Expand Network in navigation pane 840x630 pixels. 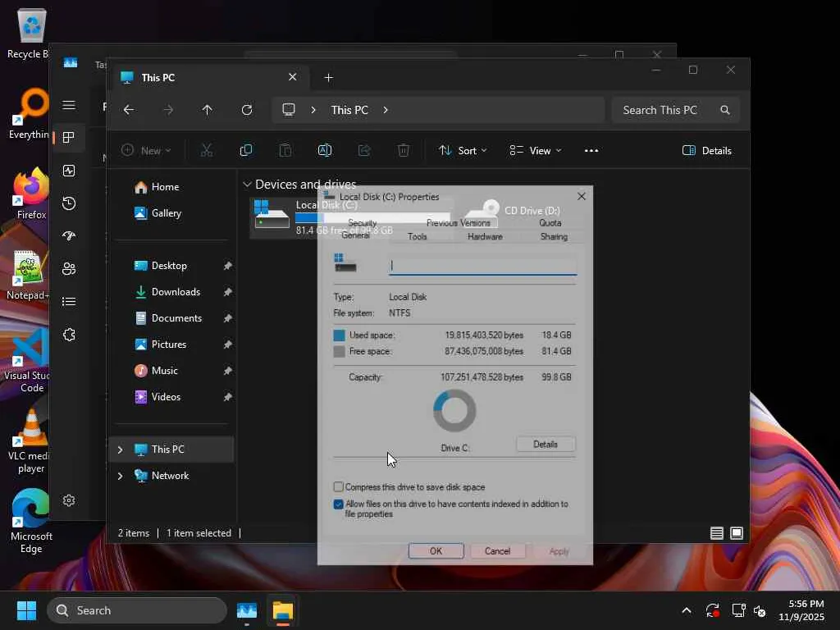click(120, 476)
